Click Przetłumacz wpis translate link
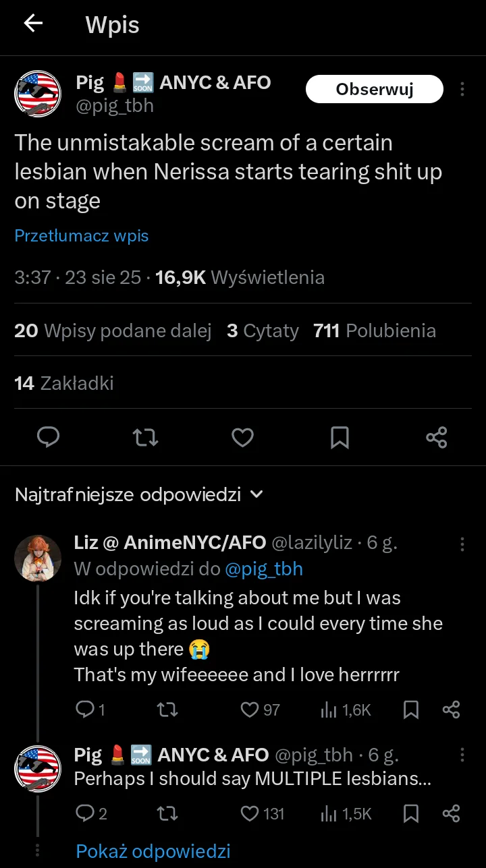 [82, 236]
